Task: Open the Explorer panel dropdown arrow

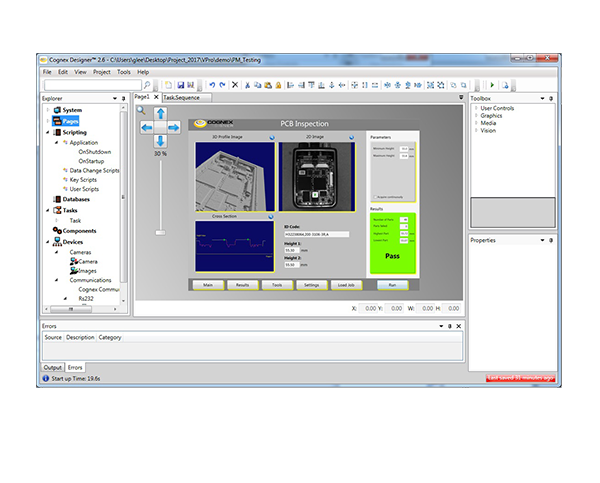Action: [114, 98]
